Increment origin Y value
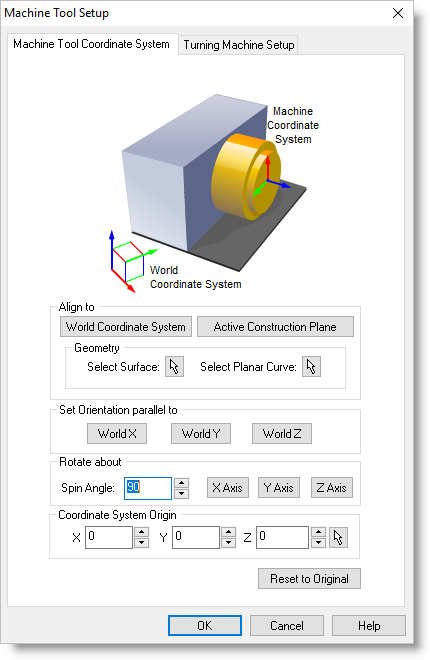Screen dimensions: 430x660 (x=228, y=532)
